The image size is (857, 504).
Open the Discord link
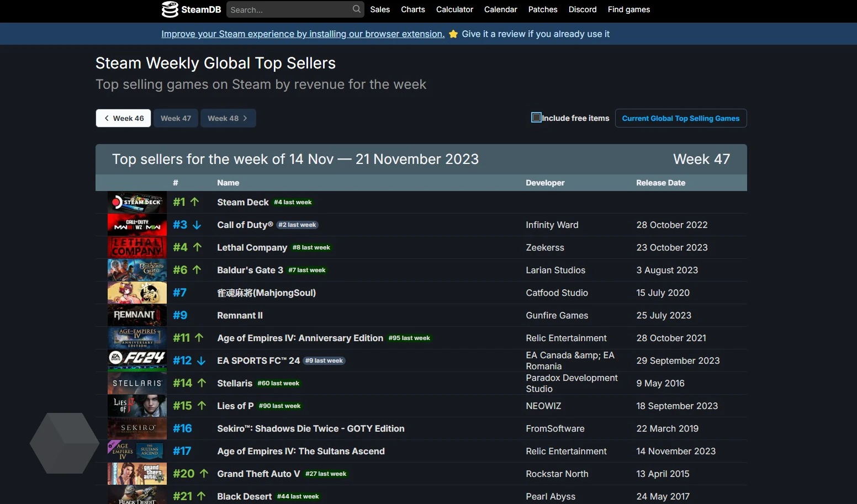[x=583, y=9]
